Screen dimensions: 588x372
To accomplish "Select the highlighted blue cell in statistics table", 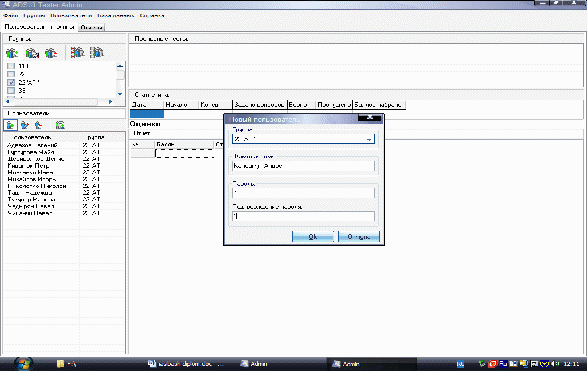I will [147, 114].
